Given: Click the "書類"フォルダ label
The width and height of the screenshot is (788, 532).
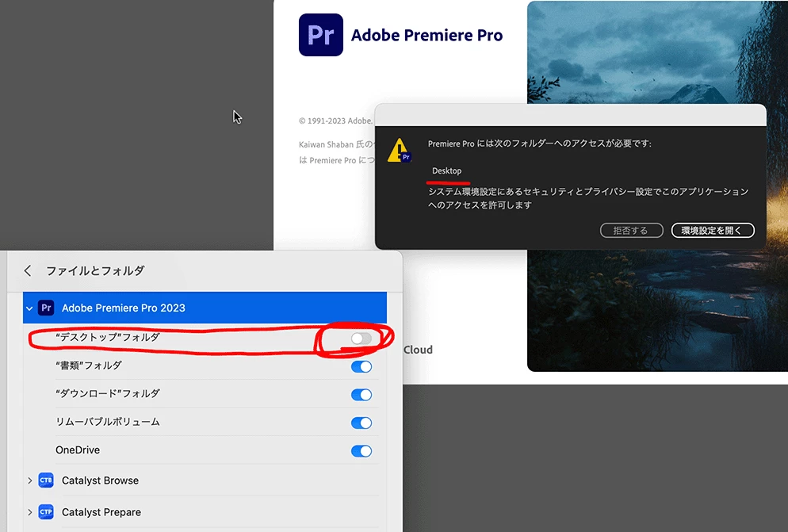Looking at the screenshot, I should pos(89,365).
